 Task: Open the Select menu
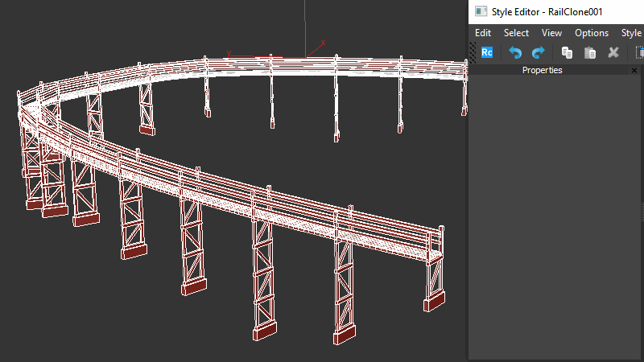[516, 33]
